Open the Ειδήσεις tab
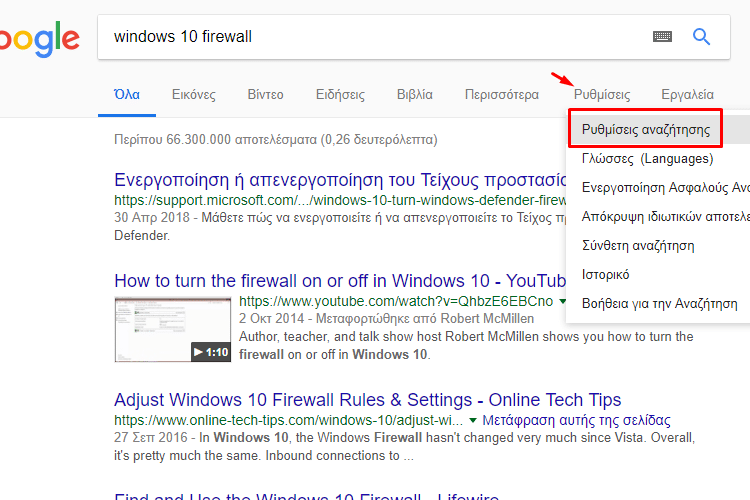Viewport: 750px width, 500px height. pyautogui.click(x=340, y=94)
